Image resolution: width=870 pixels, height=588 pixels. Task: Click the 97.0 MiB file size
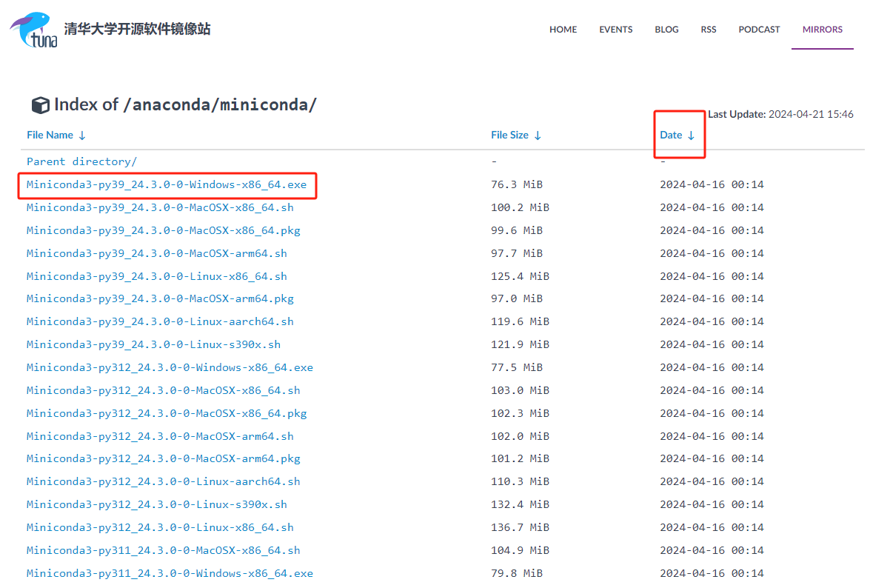click(517, 298)
